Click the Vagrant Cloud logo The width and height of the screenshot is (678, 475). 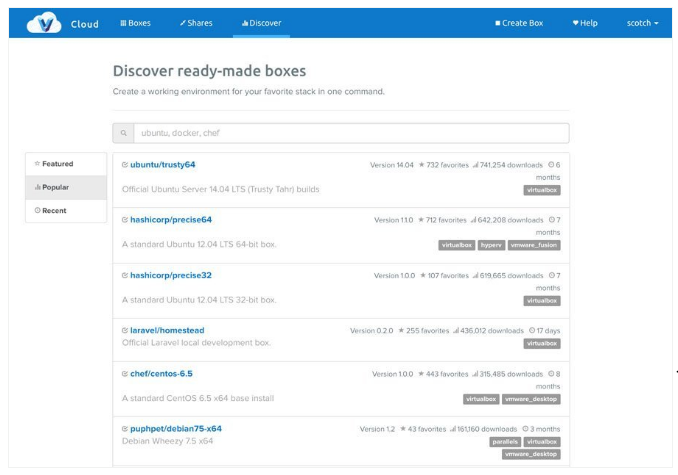pos(44,23)
